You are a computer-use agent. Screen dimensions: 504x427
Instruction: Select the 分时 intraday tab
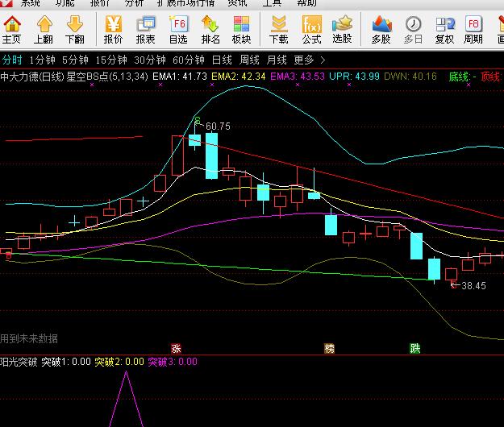pos(12,60)
